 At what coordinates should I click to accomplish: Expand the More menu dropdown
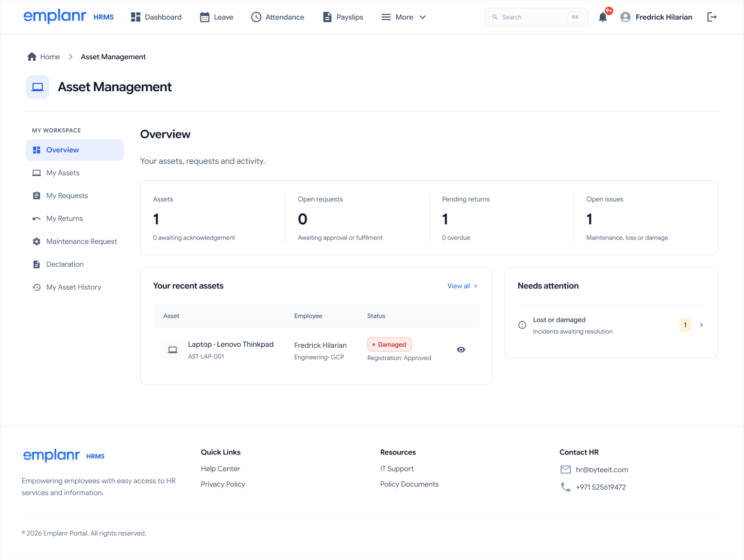403,17
